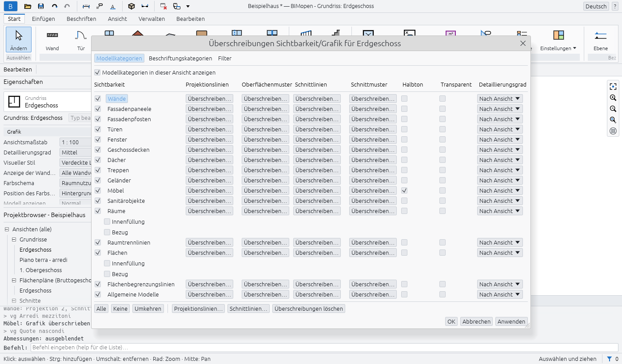
Task: Open the BIMopen application menu button
Action: (11, 6)
